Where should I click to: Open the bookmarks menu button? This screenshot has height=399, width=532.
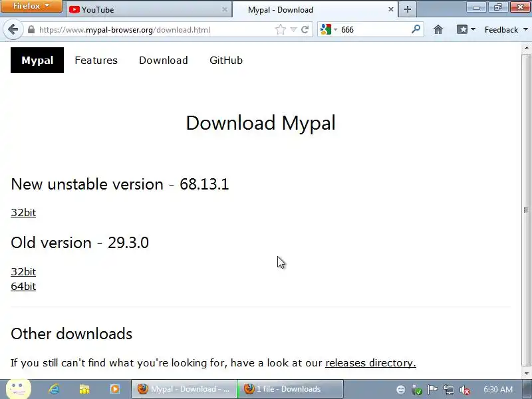click(466, 29)
